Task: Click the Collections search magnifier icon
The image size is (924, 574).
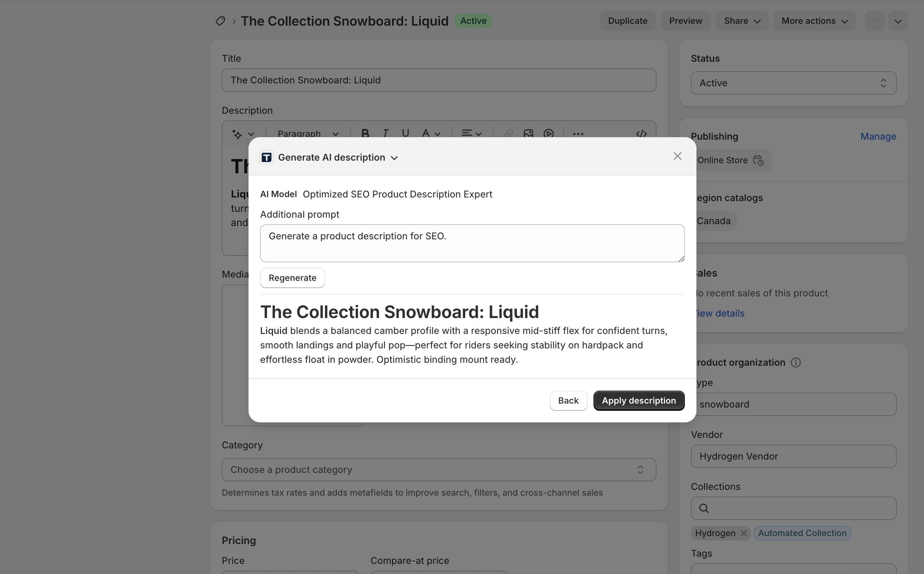Action: (x=704, y=508)
